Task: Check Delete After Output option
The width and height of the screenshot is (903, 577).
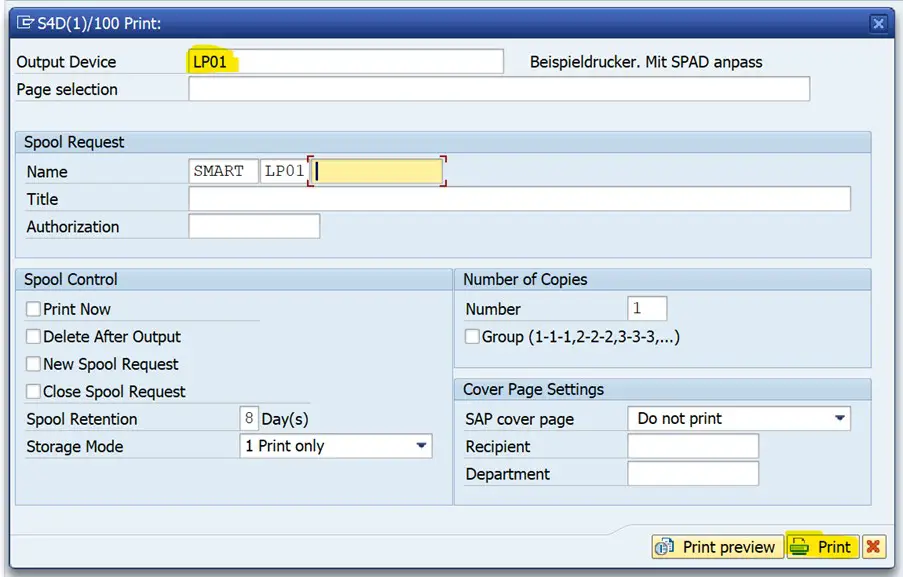Action: [34, 337]
